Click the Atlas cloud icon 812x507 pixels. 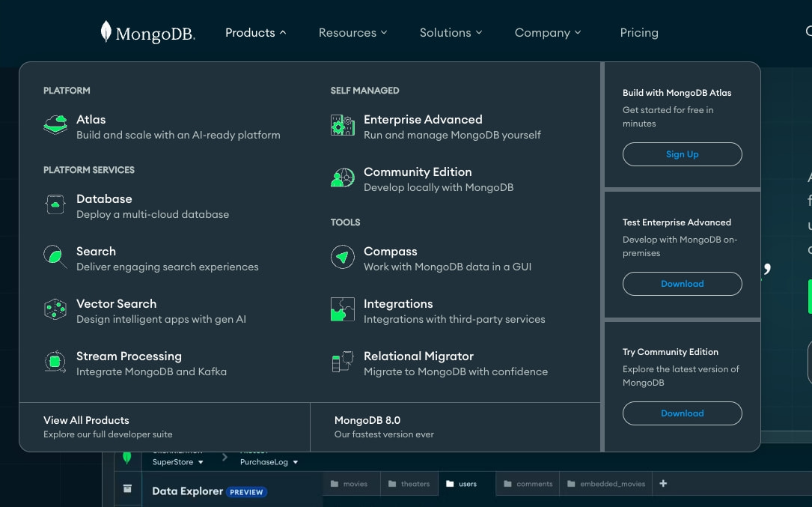click(55, 125)
